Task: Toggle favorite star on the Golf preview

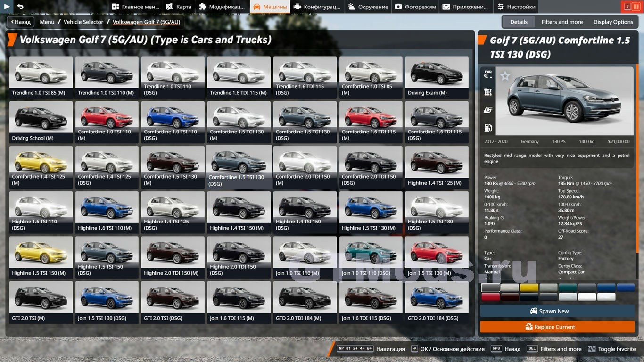Action: click(x=505, y=76)
